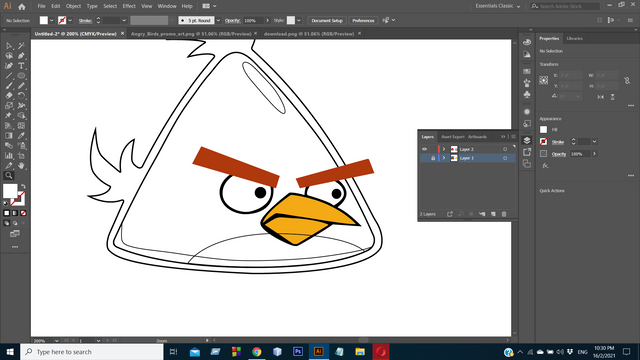The width and height of the screenshot is (640, 360).
Task: Select the Rotate tool
Action: pyautogui.click(x=21, y=96)
